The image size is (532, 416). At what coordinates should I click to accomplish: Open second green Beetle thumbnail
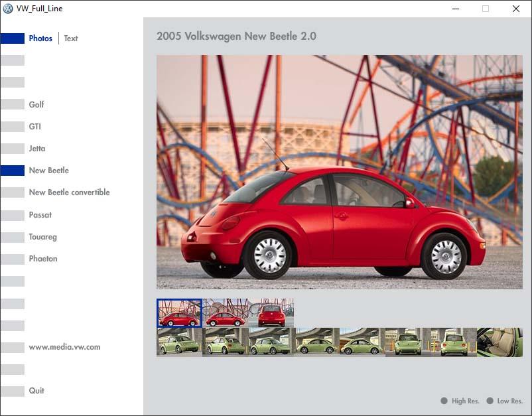226,342
